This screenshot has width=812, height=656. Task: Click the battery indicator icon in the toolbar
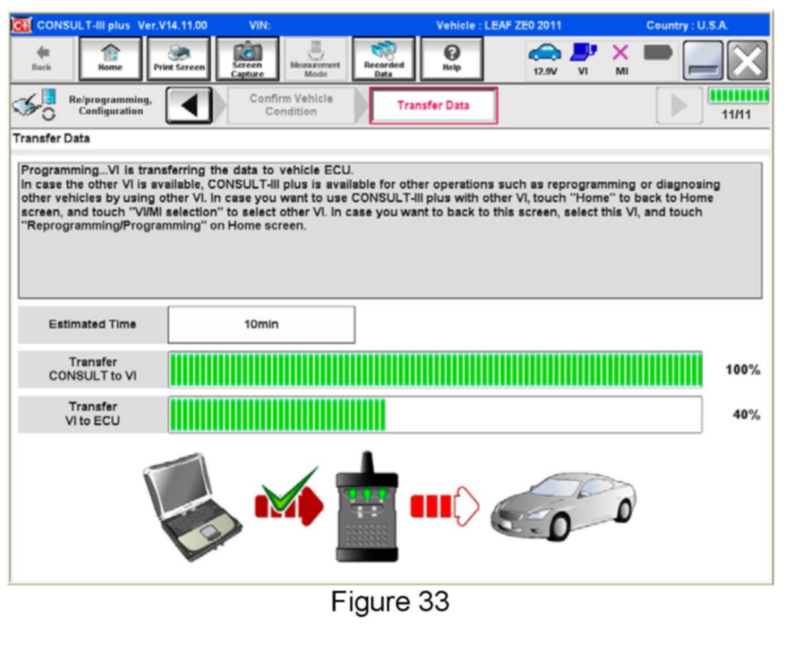click(x=657, y=54)
